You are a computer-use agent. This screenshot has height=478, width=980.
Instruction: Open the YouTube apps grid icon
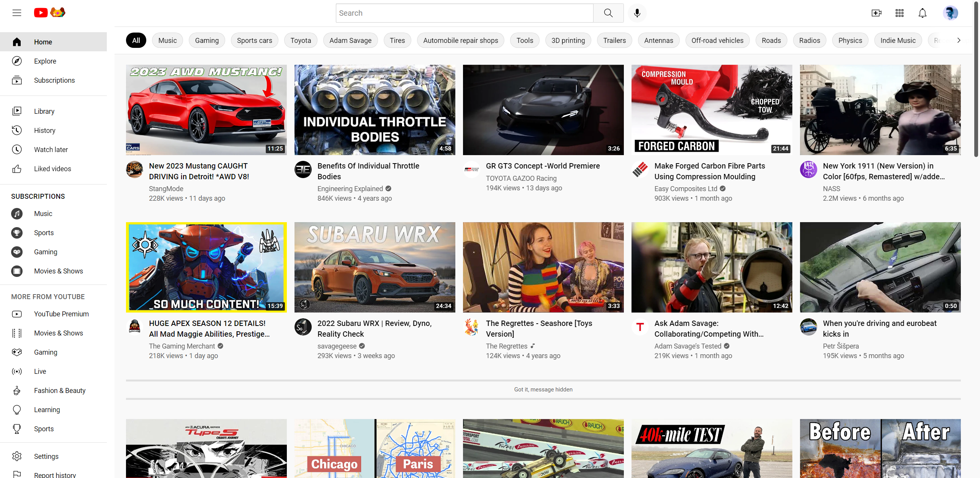pos(900,13)
